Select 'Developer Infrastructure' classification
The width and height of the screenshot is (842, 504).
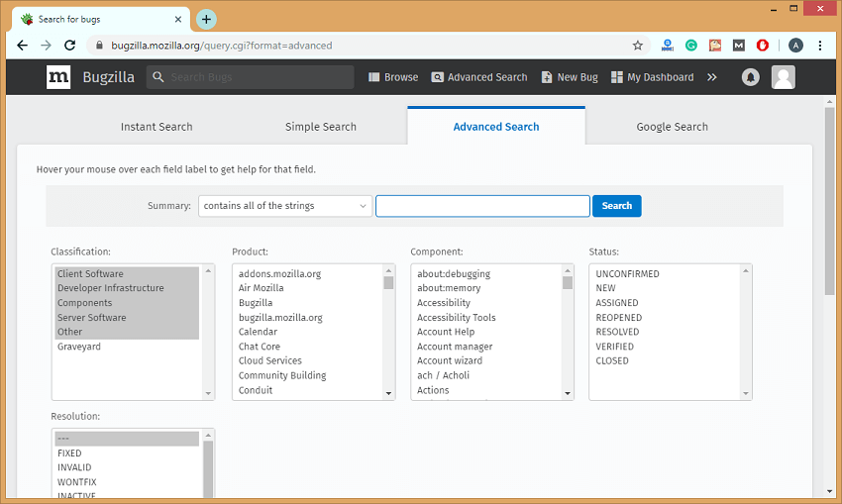127,288
